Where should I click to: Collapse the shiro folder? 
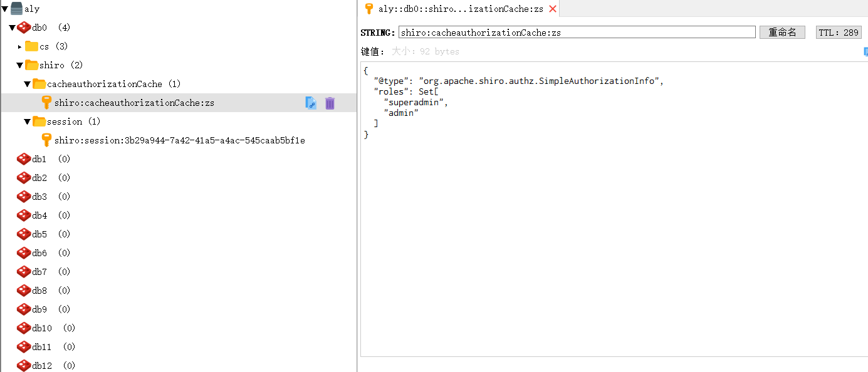click(19, 65)
